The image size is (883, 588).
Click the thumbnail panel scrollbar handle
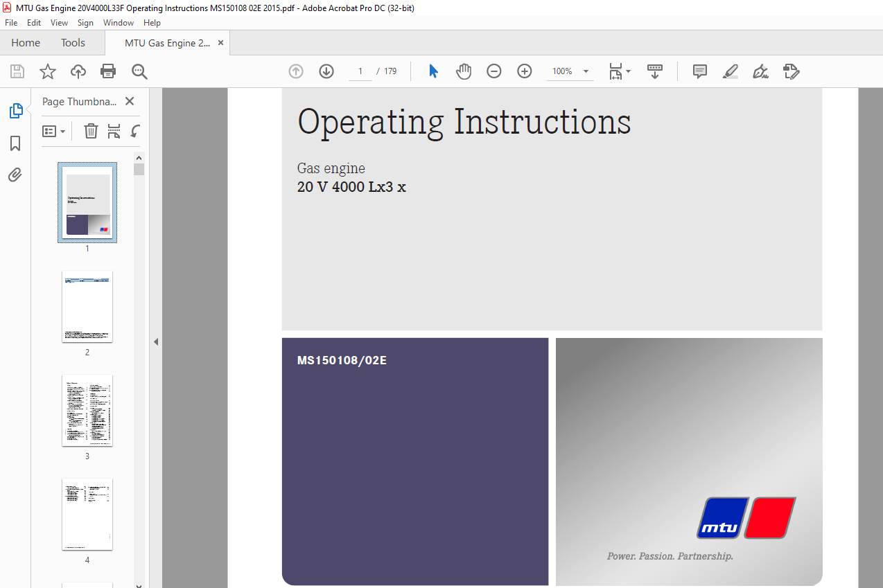click(x=139, y=170)
